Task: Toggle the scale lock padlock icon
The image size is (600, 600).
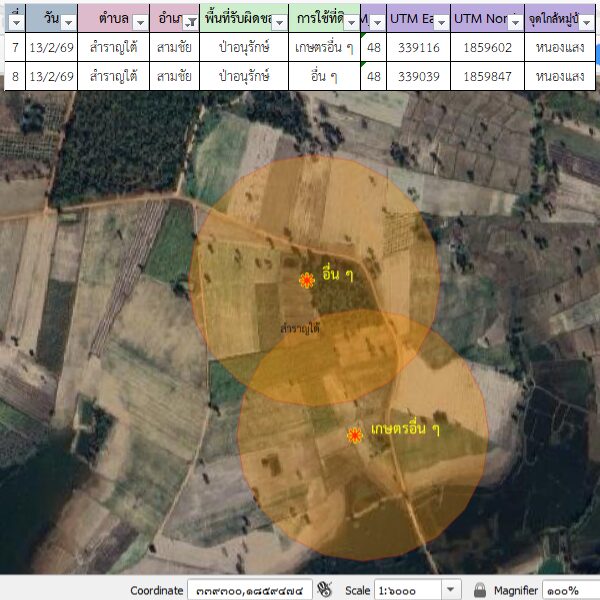Action: coord(480,590)
